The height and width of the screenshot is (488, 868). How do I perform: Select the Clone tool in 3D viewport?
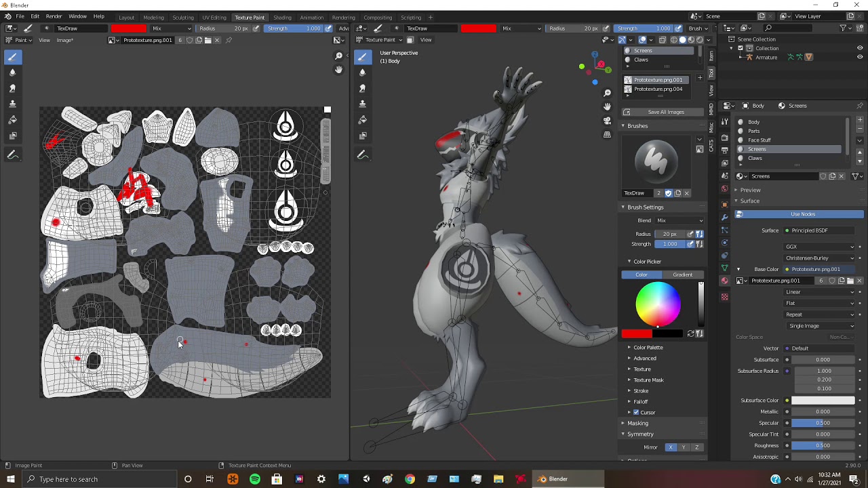pyautogui.click(x=363, y=104)
